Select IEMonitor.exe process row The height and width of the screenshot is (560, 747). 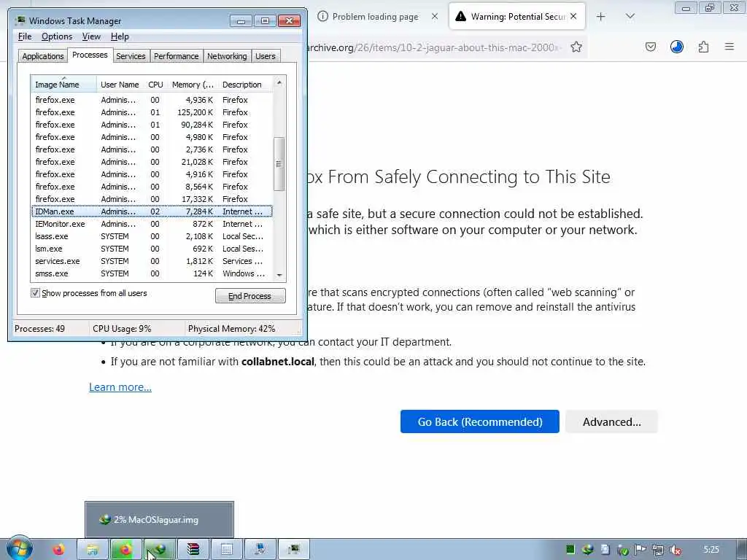152,224
